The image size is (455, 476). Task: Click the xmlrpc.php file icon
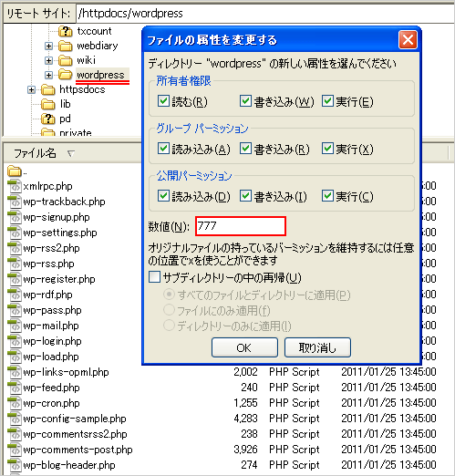15,186
